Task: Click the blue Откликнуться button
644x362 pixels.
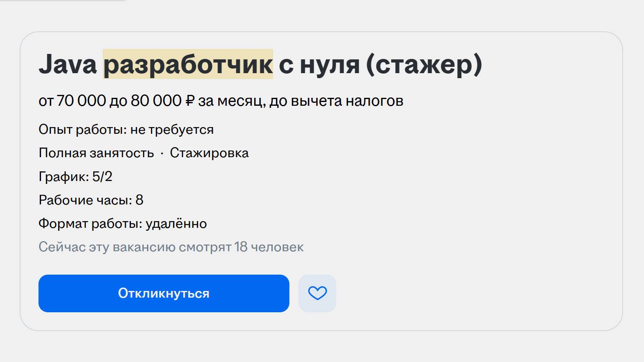Action: [164, 293]
